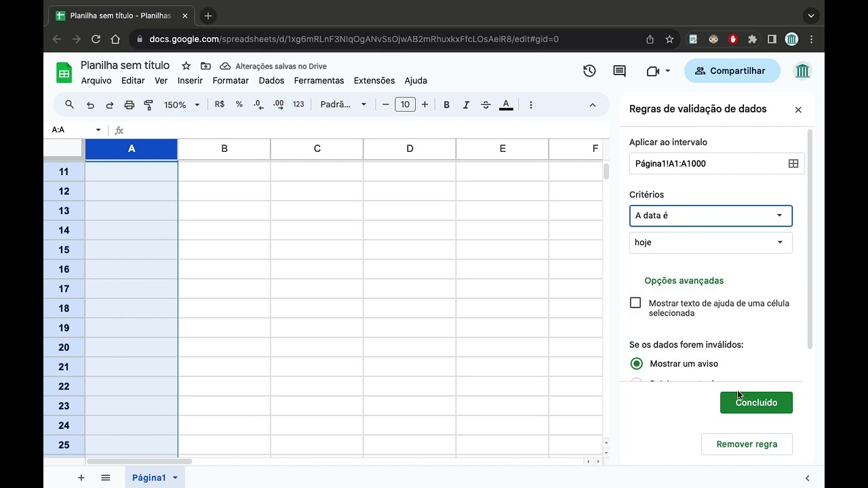868x488 pixels.
Task: Decrease decimal places
Action: 258,104
